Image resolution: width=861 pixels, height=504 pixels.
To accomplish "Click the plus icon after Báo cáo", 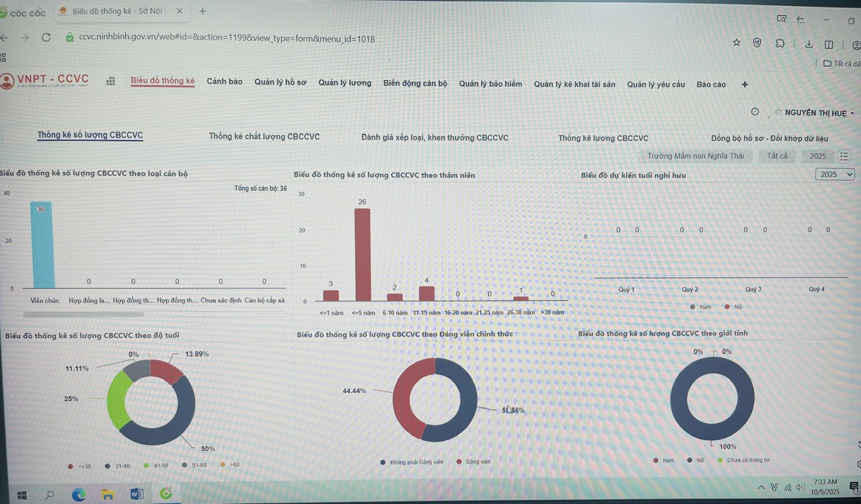I will pyautogui.click(x=745, y=85).
